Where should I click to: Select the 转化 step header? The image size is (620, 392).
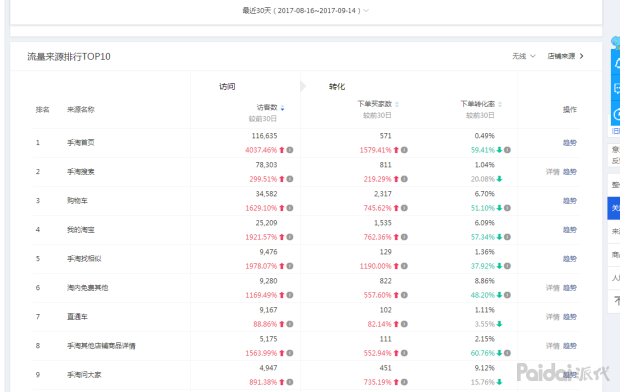pyautogui.click(x=337, y=86)
